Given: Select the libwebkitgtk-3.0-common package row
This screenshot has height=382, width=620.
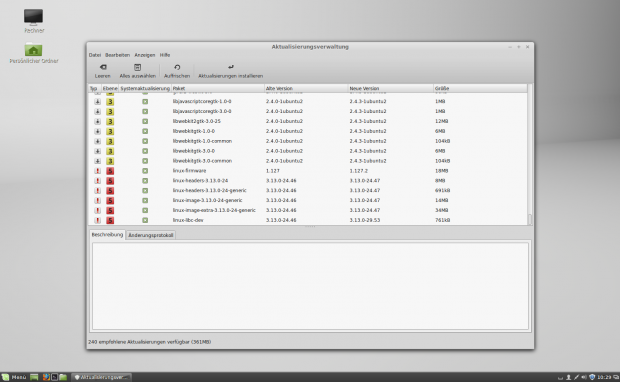Looking at the screenshot, I should 308,161.
